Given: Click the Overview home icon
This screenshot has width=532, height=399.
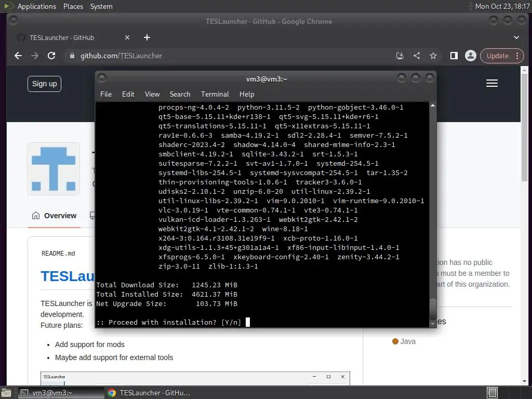Looking at the screenshot, I should tap(36, 216).
